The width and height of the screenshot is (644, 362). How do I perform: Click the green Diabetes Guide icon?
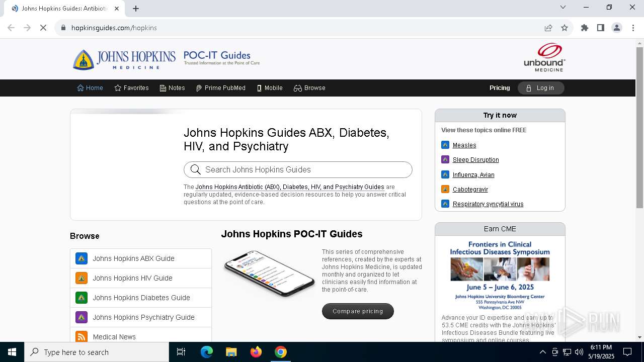pos(82,298)
